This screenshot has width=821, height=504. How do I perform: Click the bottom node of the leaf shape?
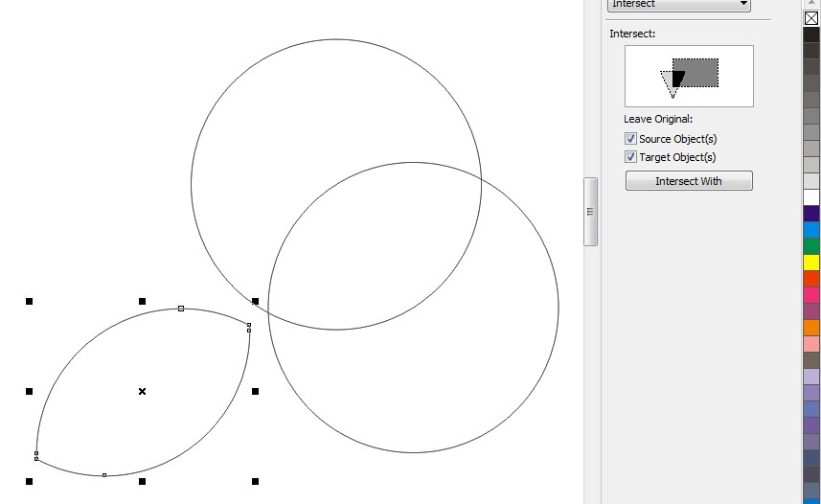point(104,475)
